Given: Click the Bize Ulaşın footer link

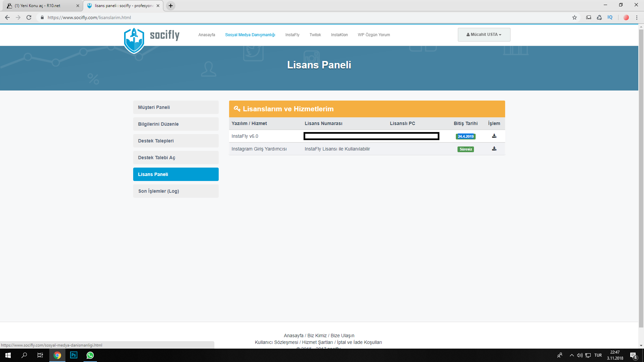Looking at the screenshot, I should 342,336.
